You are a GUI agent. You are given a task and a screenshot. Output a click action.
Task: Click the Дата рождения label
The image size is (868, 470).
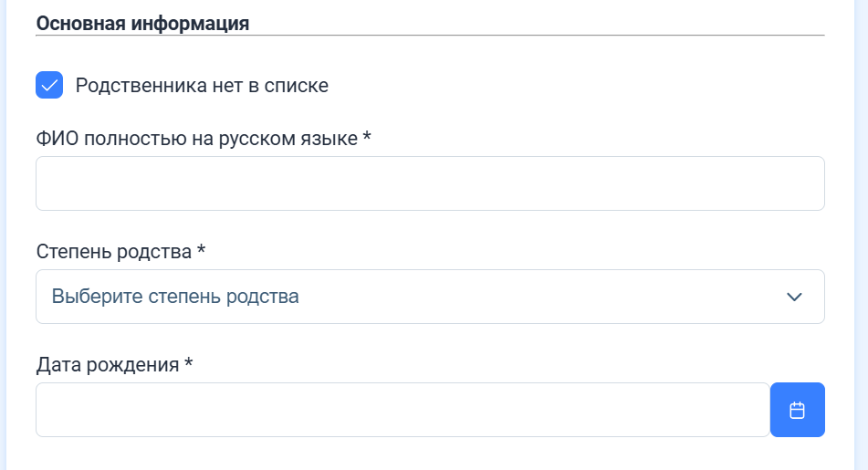pos(108,365)
